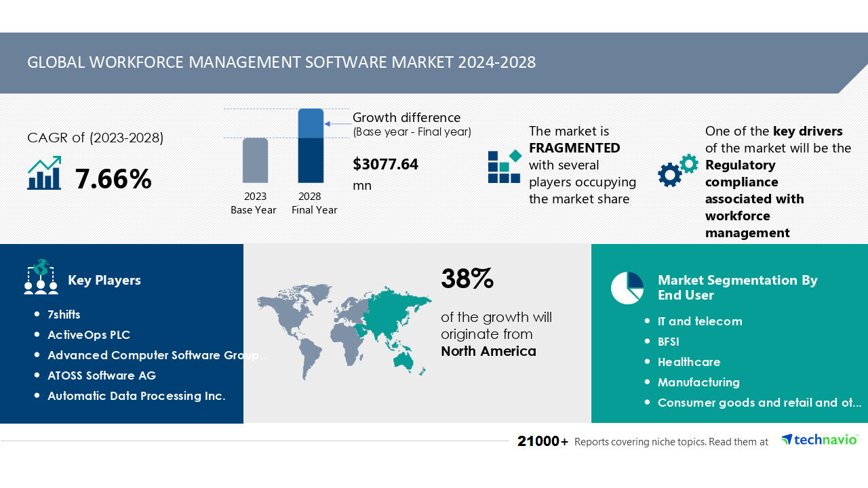This screenshot has height=488, width=868.
Task: Click the Key Players people icon
Action: point(41,277)
